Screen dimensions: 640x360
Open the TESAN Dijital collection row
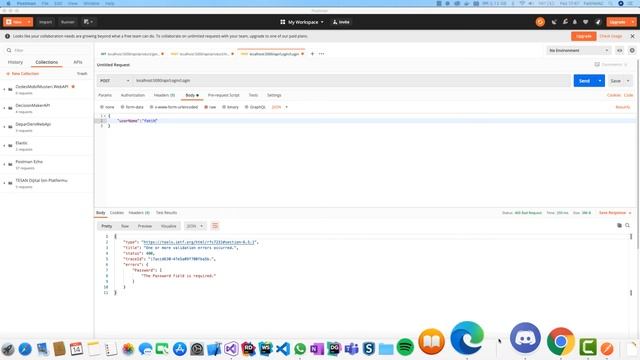coord(47,183)
